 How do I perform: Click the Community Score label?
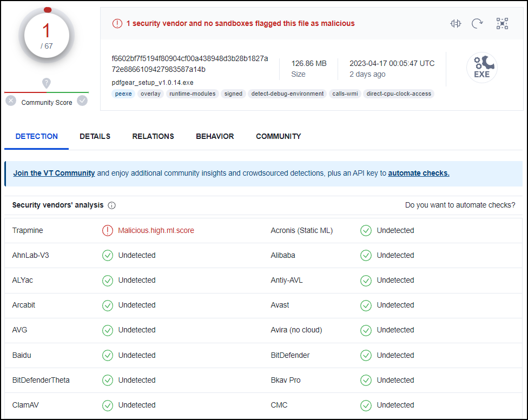pos(47,102)
